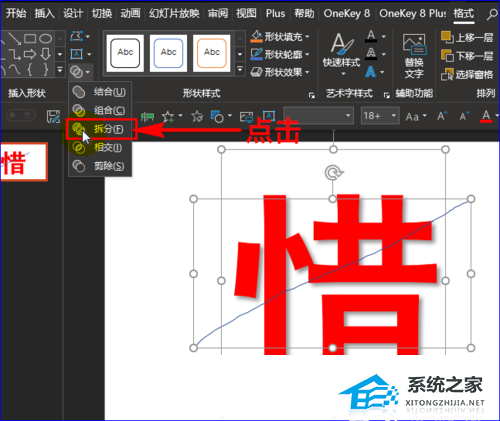Open the WordArt styles dialog launcher
Screen dimensions: 500x421
(x=387, y=95)
